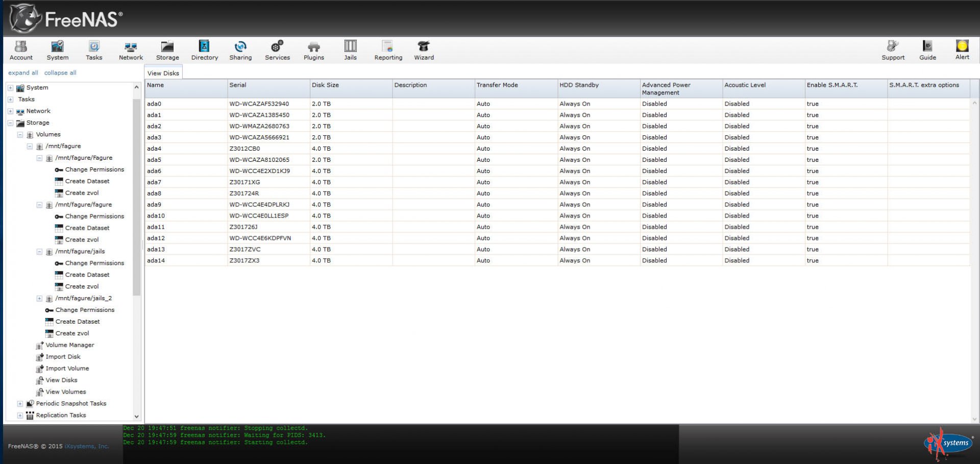Open the System toolbar icon

coord(57,50)
